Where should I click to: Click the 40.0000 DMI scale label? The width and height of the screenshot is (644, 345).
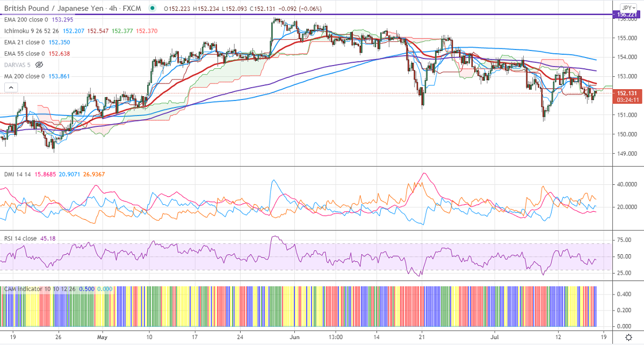(627, 184)
